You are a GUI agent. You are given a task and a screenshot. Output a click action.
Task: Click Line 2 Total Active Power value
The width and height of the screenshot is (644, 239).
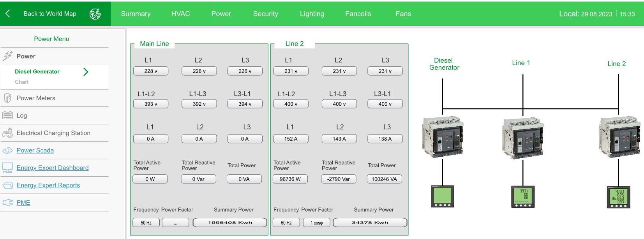point(290,179)
